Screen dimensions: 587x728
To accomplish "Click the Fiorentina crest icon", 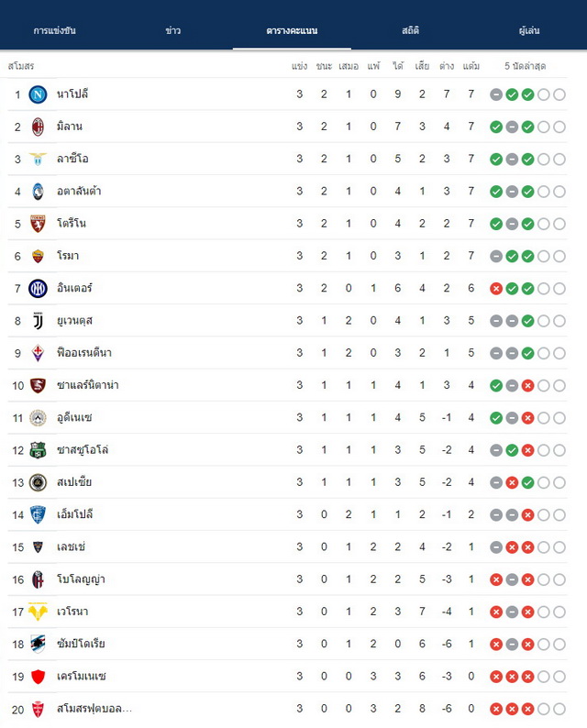I will (x=39, y=353).
